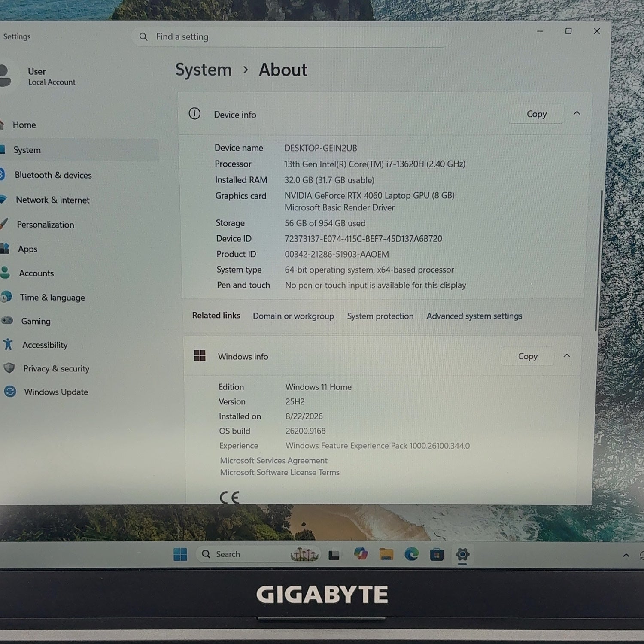
Task: Click the Device info circle icon
Action: 194,114
